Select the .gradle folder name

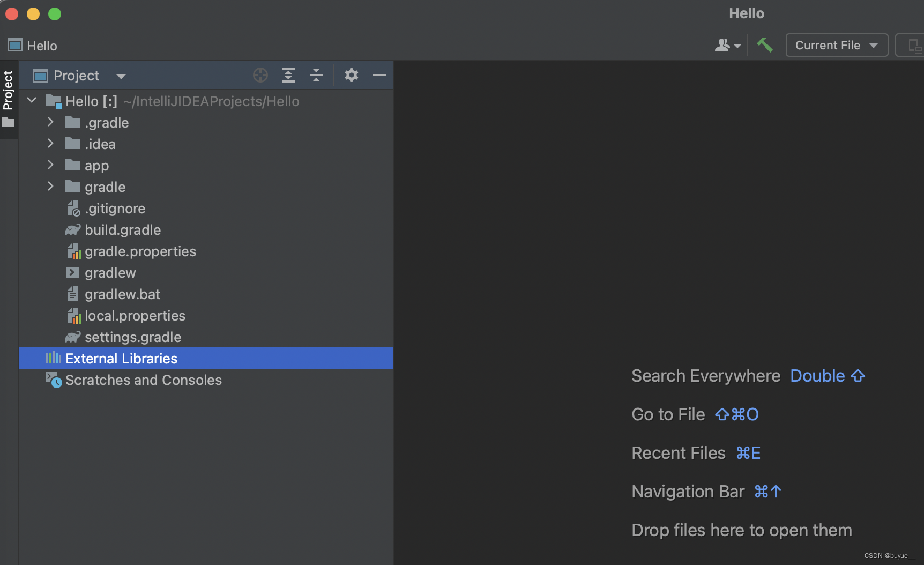(x=107, y=123)
